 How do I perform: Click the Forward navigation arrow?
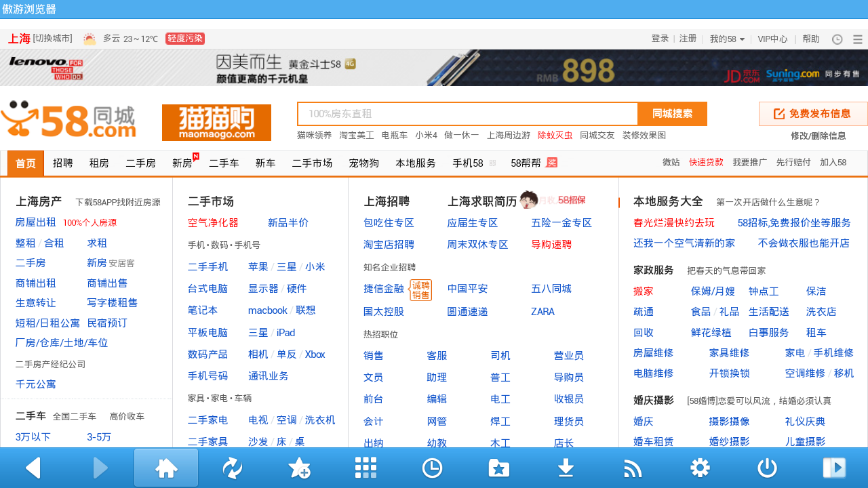coord(100,468)
